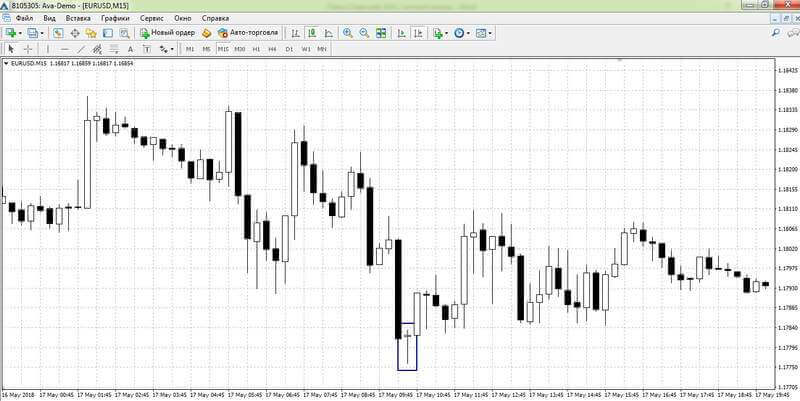Image resolution: width=800 pixels, height=401 pixels.
Task: Toggle the chart auto-scroll button
Action: click(x=402, y=33)
